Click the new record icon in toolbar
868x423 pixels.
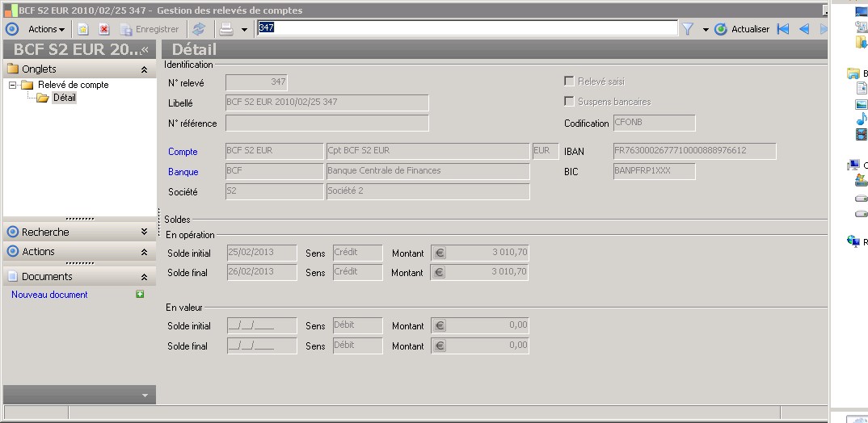point(83,29)
